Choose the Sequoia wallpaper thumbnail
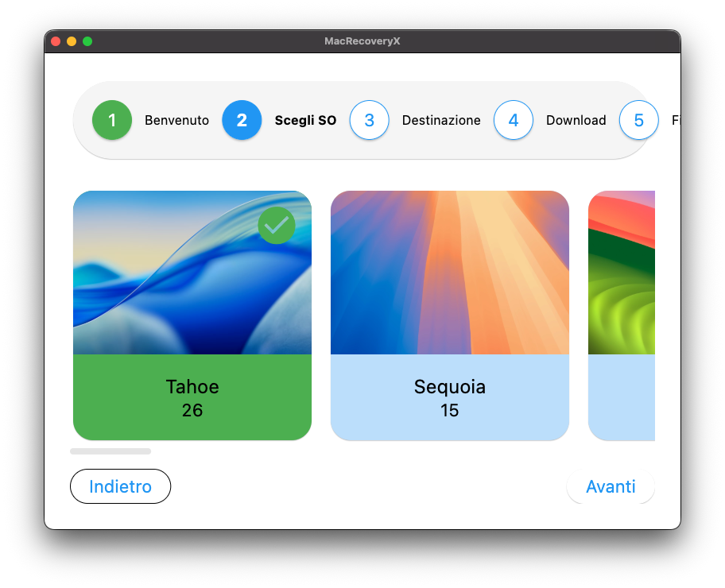Screen dimensions: 725x588 coord(450,273)
